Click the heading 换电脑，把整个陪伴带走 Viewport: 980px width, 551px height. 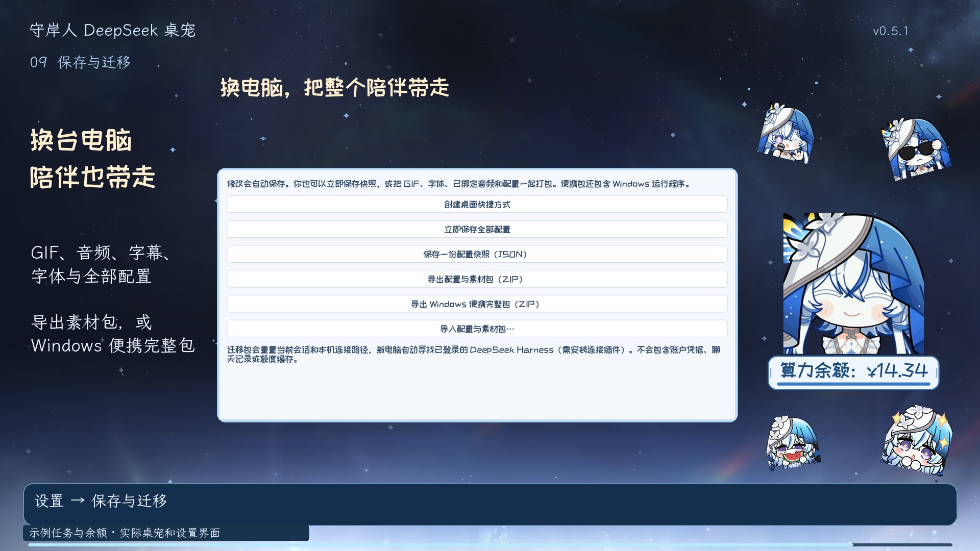click(x=335, y=88)
